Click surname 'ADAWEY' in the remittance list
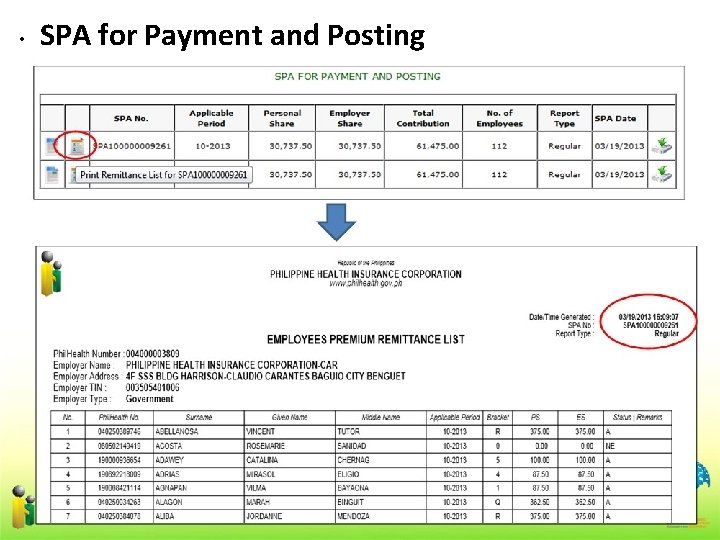Screen dimensions: 720x540 pos(169,460)
